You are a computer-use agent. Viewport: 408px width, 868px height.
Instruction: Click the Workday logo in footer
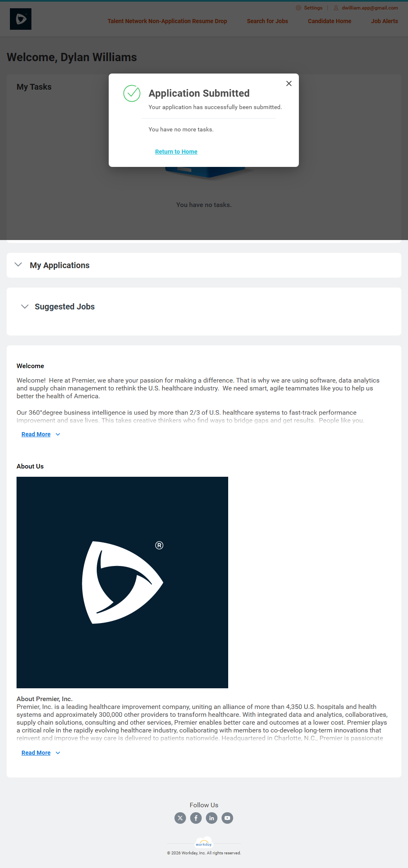[x=204, y=842]
